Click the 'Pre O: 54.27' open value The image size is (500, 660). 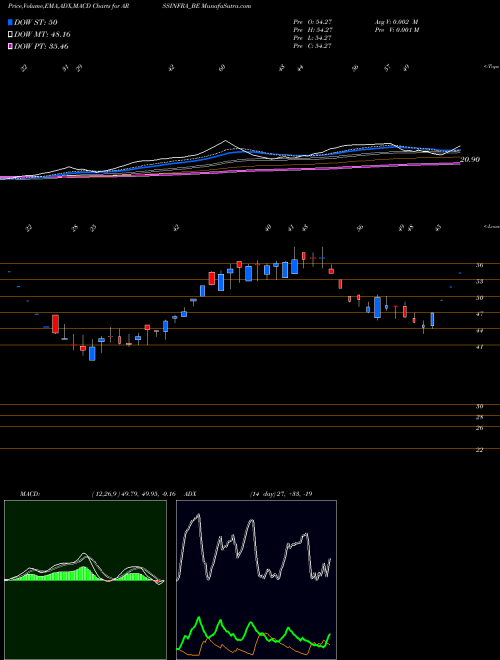click(x=313, y=22)
